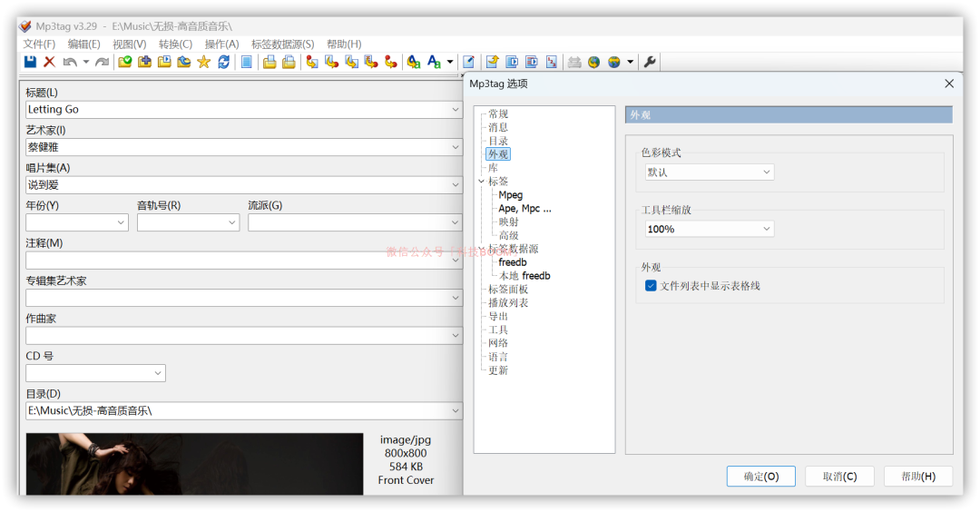Open the 视图(V) menu
The width and height of the screenshot is (980, 512).
[130, 44]
